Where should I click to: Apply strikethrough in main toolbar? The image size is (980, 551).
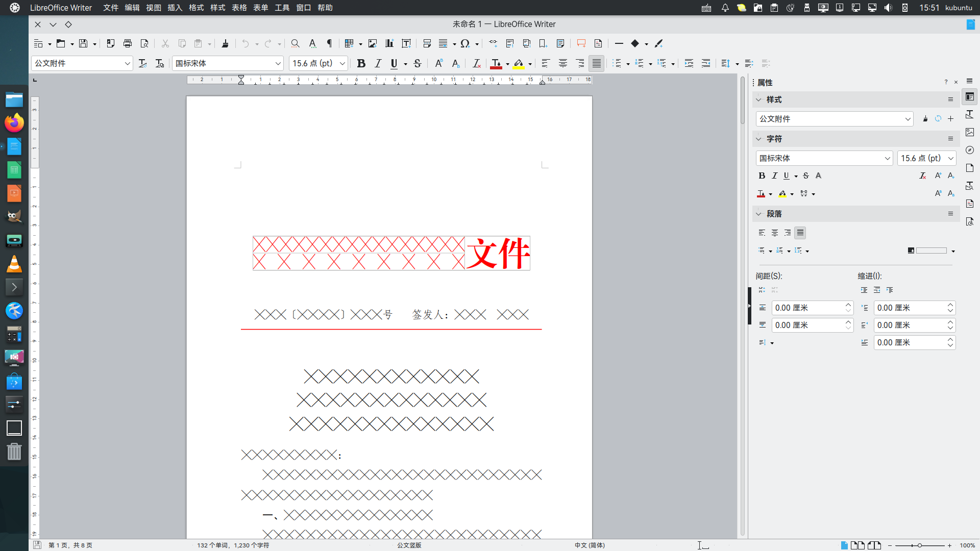pyautogui.click(x=418, y=63)
